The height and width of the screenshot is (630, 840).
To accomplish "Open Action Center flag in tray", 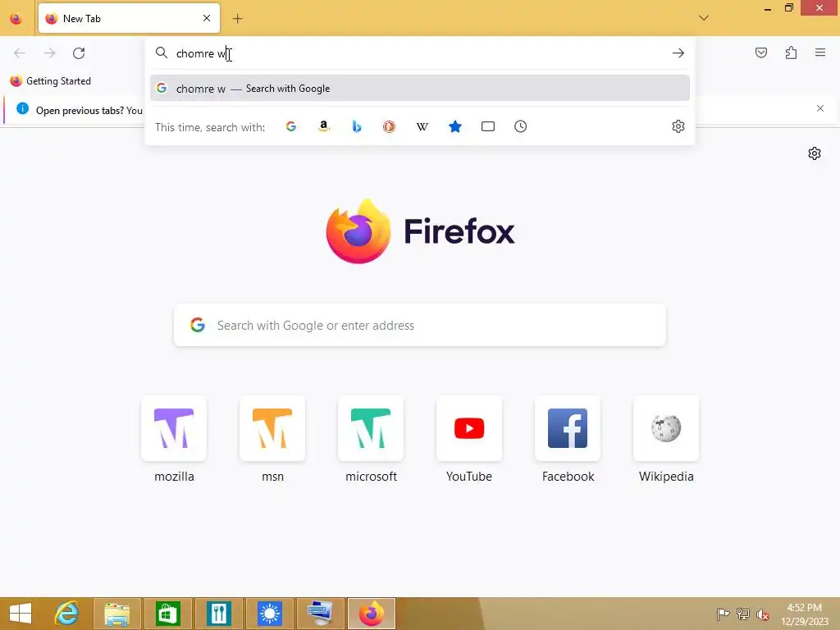I will 723,614.
